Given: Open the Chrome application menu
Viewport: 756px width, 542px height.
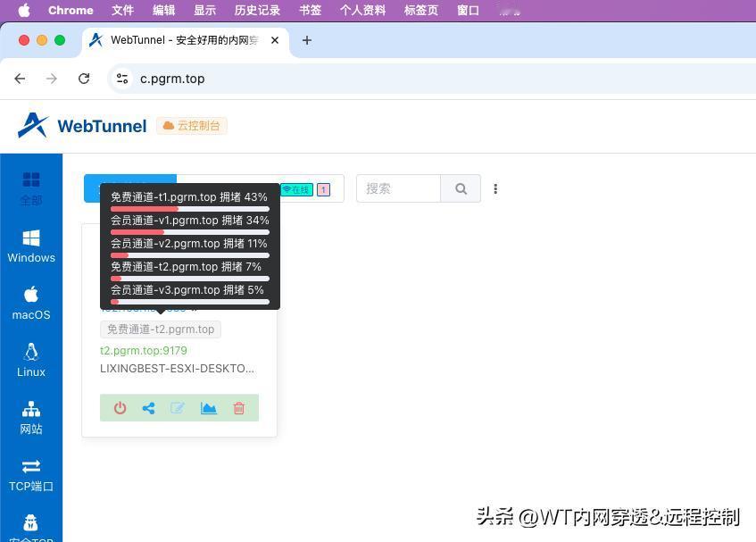Looking at the screenshot, I should [x=71, y=10].
